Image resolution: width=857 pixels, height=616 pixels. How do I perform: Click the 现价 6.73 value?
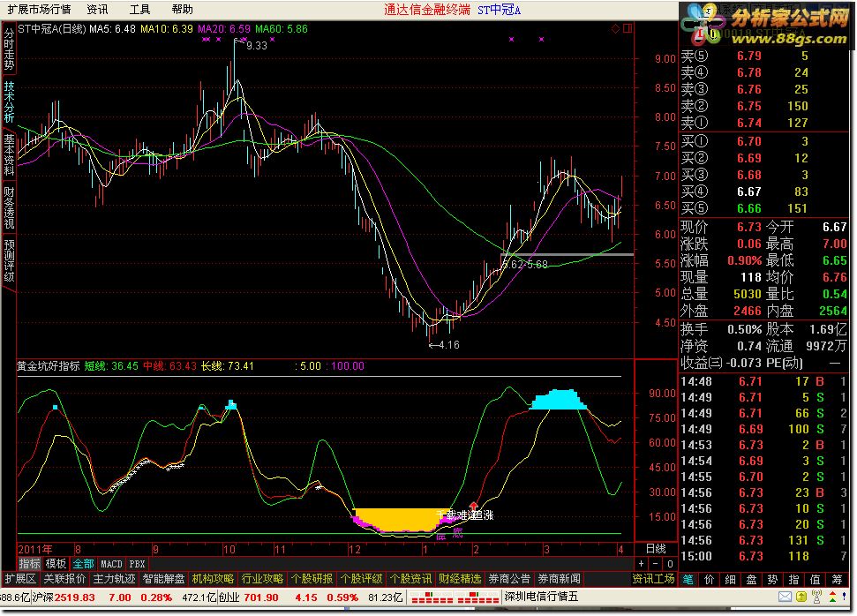[x=748, y=226]
